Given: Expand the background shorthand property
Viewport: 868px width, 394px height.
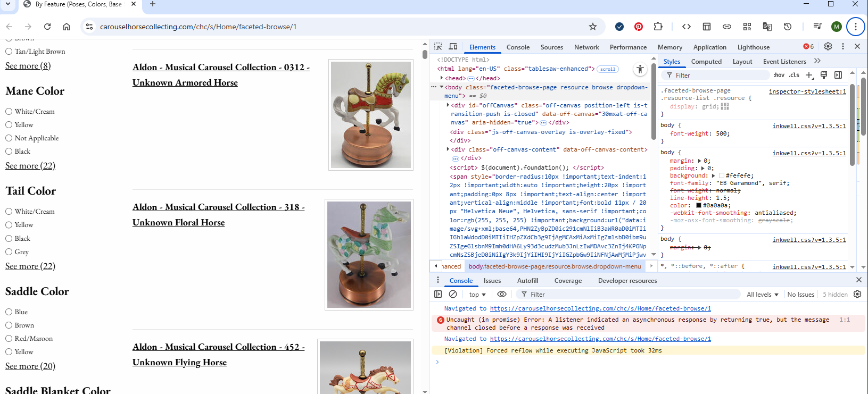Looking at the screenshot, I should tap(714, 175).
